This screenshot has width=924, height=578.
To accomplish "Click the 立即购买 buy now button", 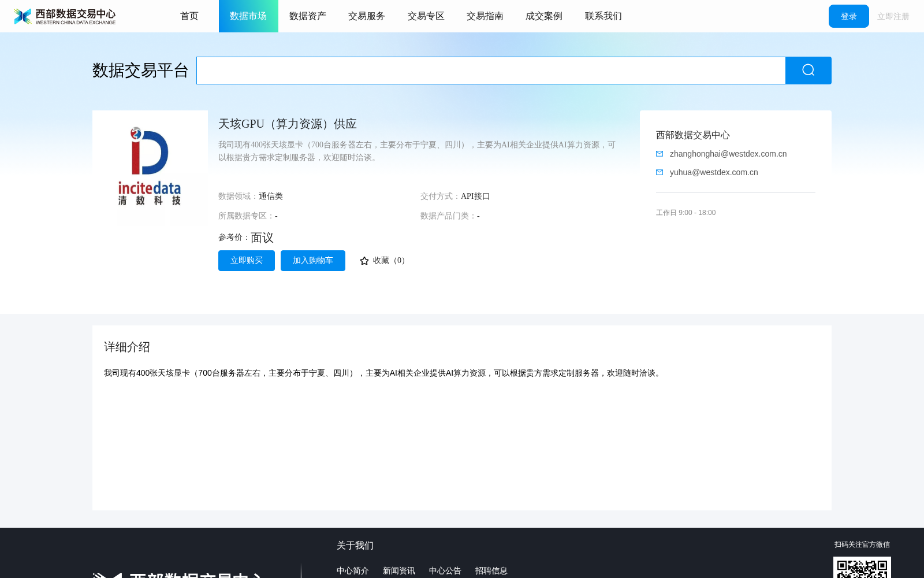I will (247, 261).
